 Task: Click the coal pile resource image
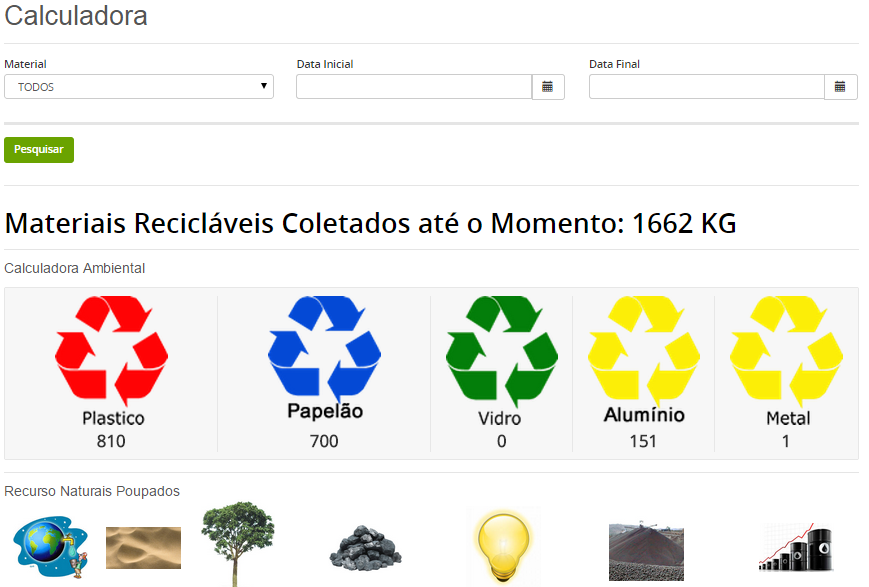point(365,548)
